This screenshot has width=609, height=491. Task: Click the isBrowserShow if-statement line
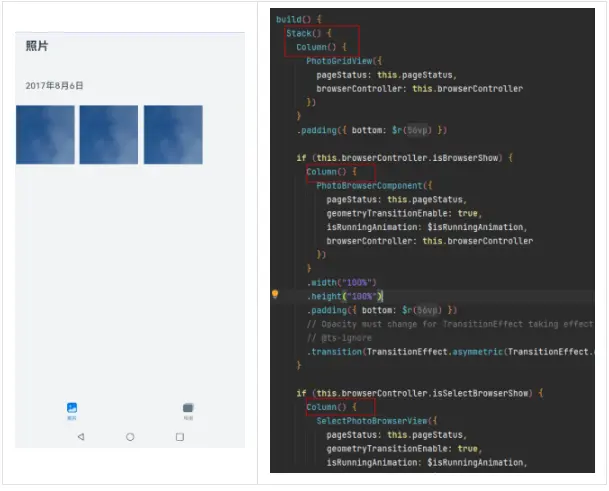[405, 158]
